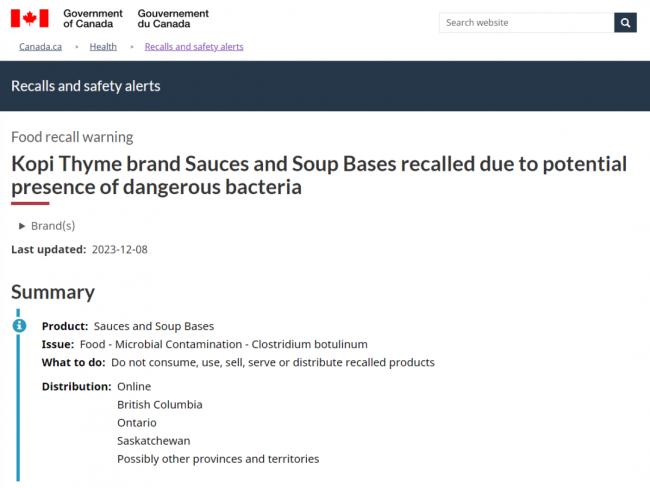Screen dimensions: 650x488
Task: Open the Health breadcrumb link
Action: pyautogui.click(x=103, y=47)
